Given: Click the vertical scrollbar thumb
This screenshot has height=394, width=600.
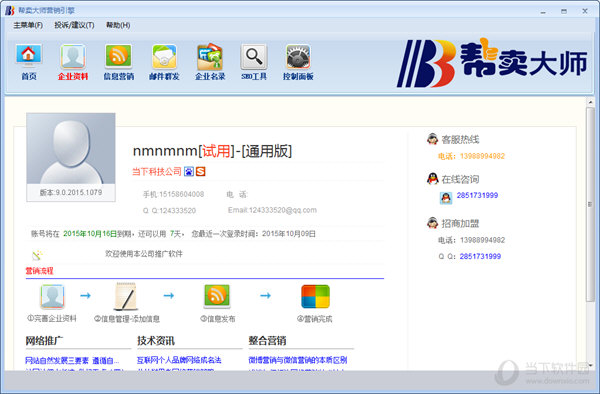Looking at the screenshot, I should pyautogui.click(x=590, y=205).
